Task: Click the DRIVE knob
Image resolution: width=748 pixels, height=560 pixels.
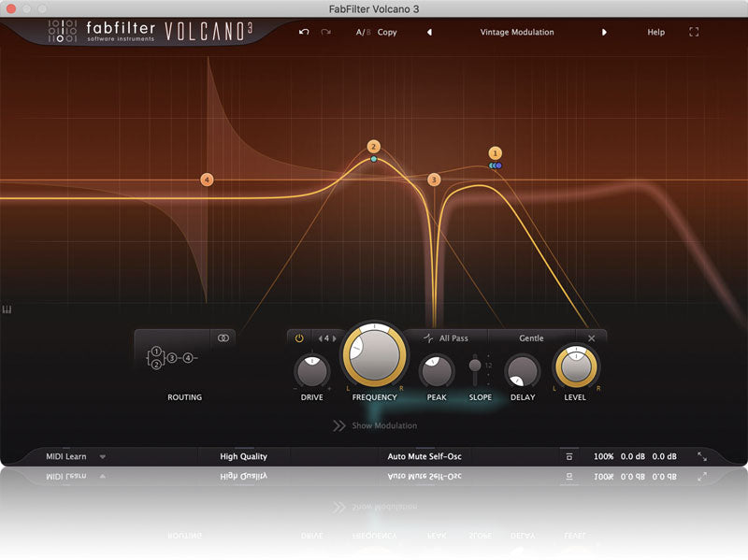Action: tap(312, 371)
